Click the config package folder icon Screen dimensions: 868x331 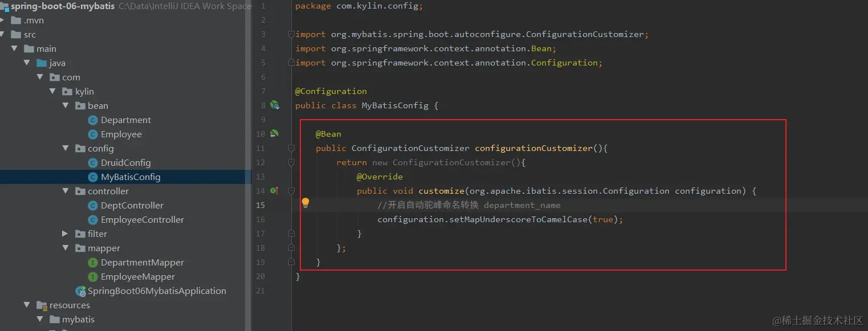pos(80,148)
